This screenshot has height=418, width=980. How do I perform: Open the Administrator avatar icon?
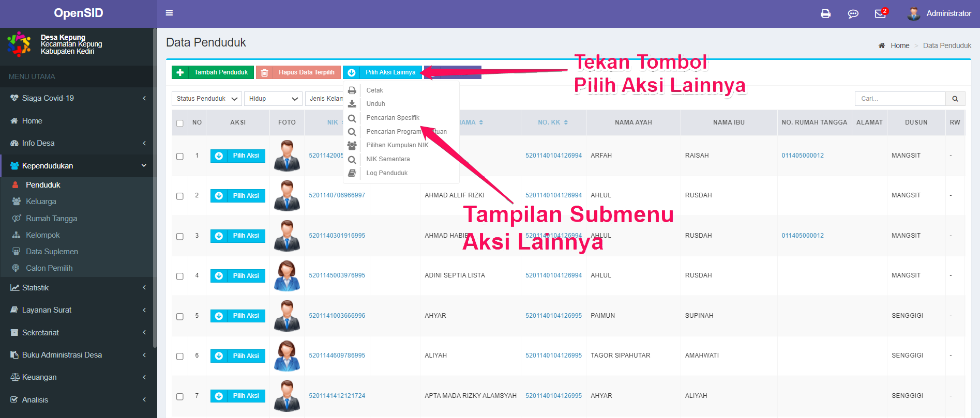click(914, 13)
